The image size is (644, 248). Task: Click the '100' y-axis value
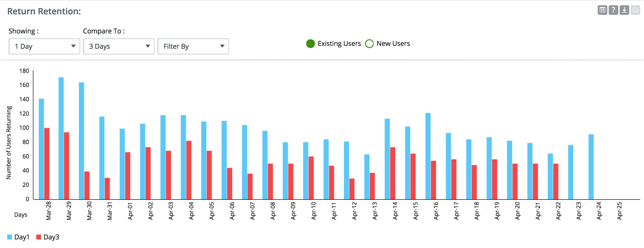[x=24, y=128]
